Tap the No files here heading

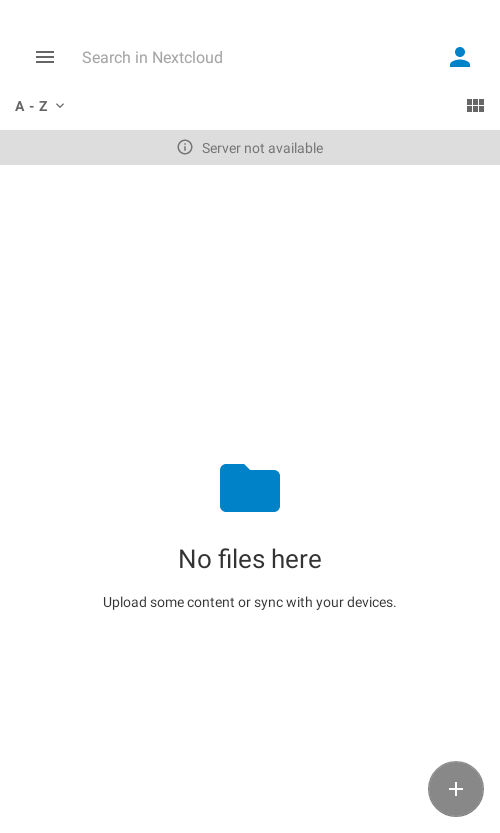click(x=250, y=559)
